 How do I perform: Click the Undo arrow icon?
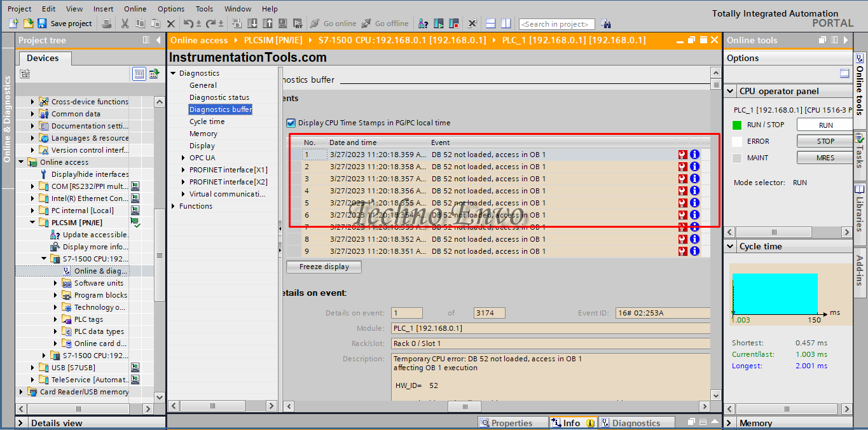[x=188, y=24]
